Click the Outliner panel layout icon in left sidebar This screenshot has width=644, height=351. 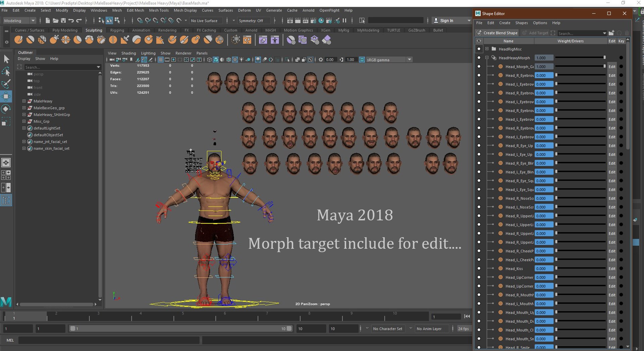[x=6, y=200]
